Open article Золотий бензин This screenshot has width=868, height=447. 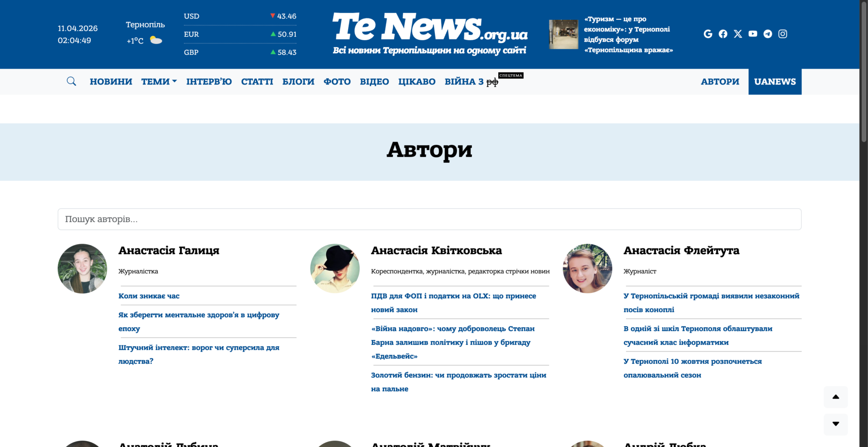[x=459, y=382]
